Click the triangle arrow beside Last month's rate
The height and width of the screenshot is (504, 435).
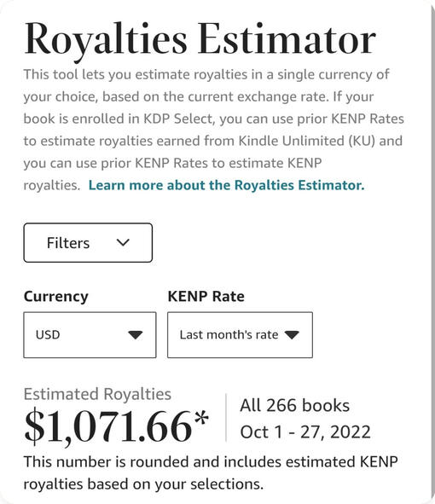tap(292, 335)
